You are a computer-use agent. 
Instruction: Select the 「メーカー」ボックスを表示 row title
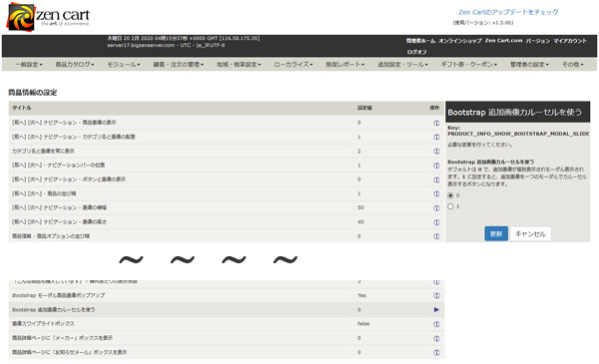[62, 338]
